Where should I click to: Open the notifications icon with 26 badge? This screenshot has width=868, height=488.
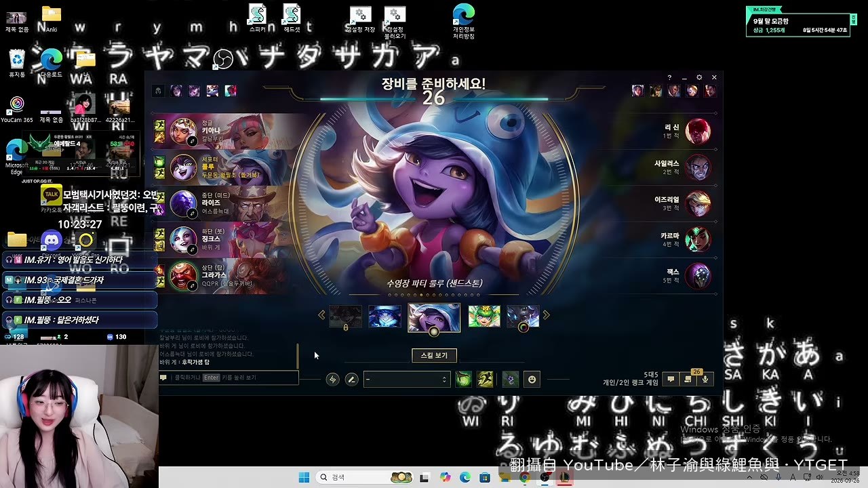point(688,380)
